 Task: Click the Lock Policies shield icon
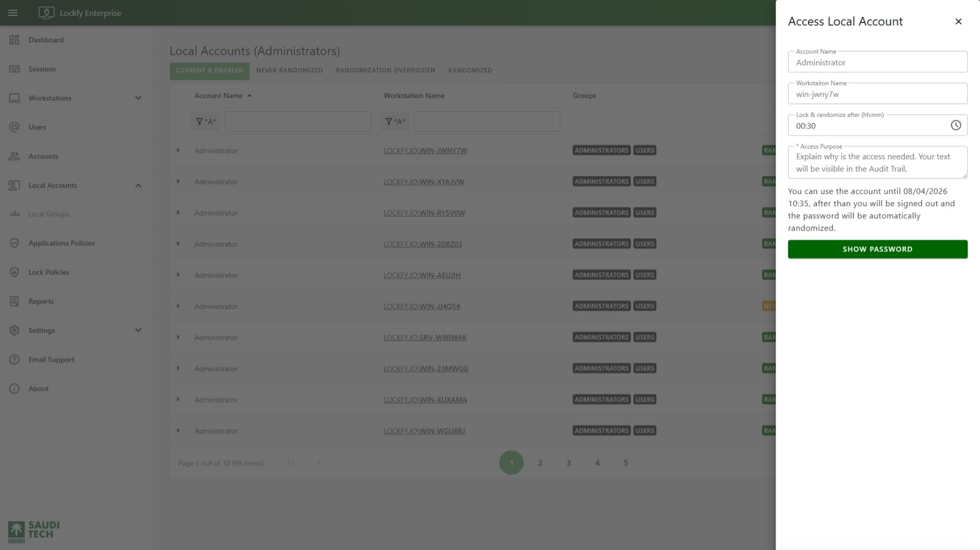click(14, 272)
